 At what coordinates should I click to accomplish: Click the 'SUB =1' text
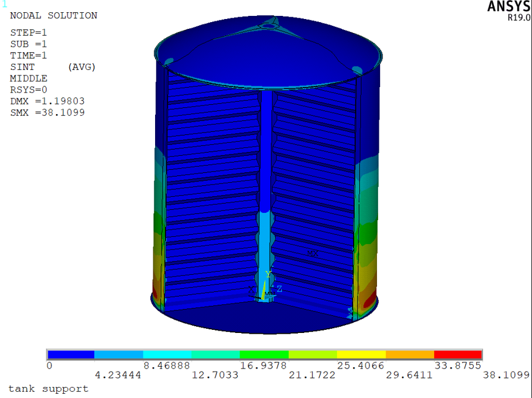pos(28,44)
